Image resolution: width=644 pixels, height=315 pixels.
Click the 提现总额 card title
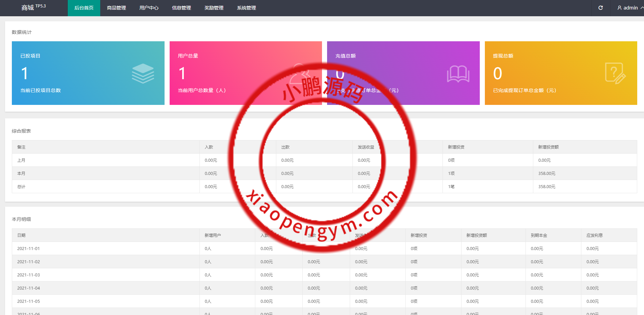pyautogui.click(x=503, y=56)
